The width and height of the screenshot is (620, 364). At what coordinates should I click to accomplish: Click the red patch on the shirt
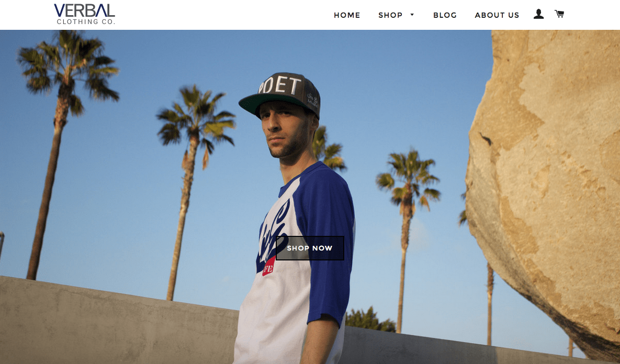pos(268,267)
